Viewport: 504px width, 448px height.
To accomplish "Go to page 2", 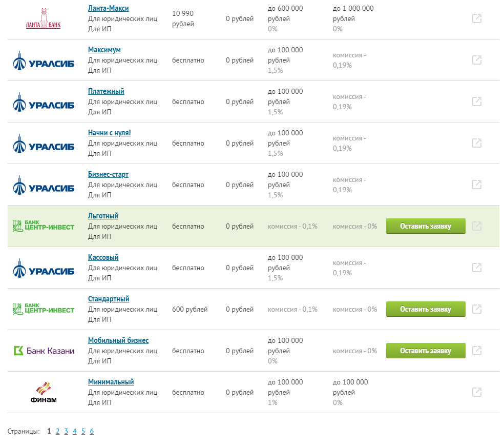I will 57,431.
